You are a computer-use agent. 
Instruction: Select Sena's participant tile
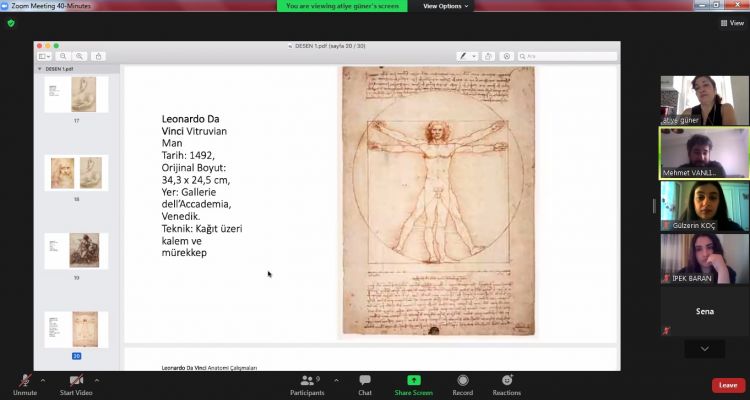tap(705, 311)
